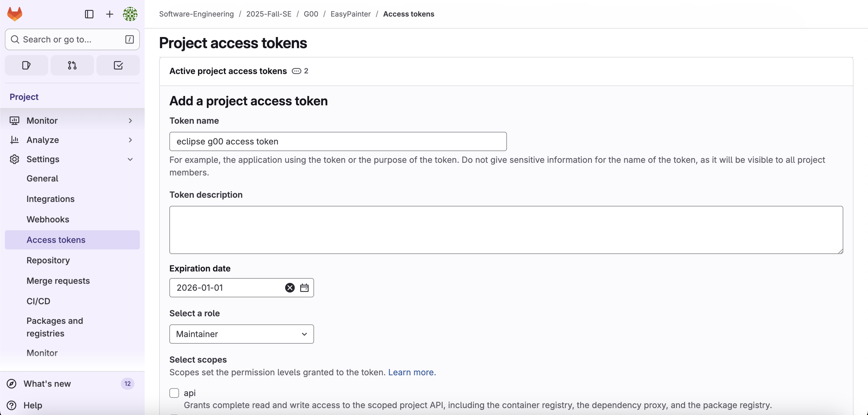868x415 pixels.
Task: Open the to-do list icon button
Action: [x=118, y=65]
